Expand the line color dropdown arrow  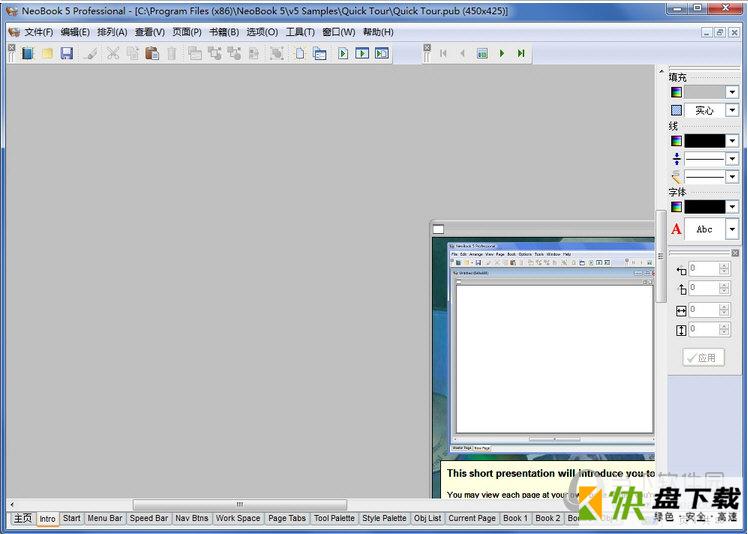click(732, 141)
